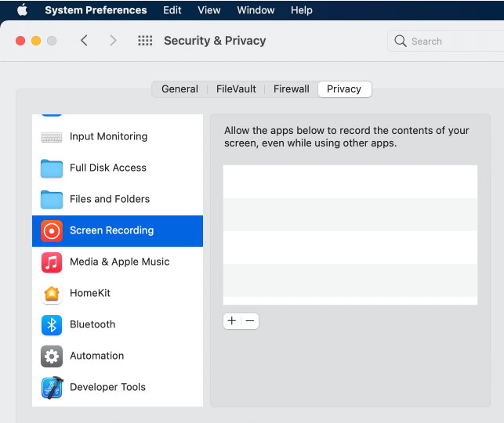Click the Search field
504x423 pixels.
(x=445, y=41)
